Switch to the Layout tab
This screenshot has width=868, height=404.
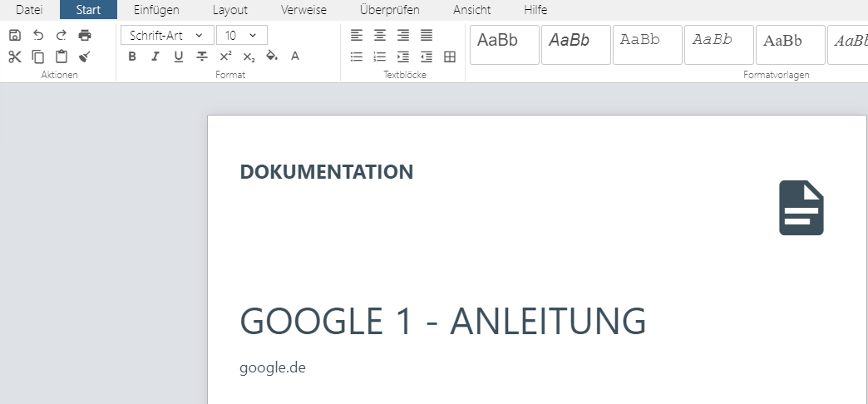(230, 10)
